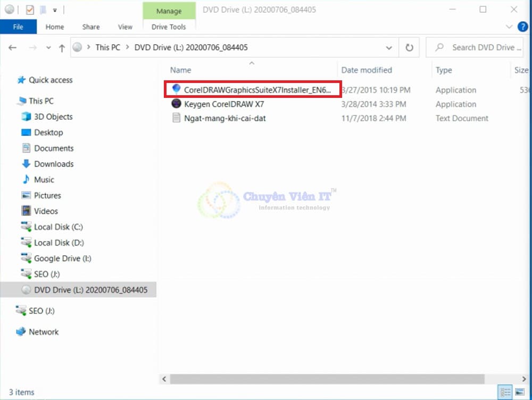This screenshot has width=532, height=400.
Task: Open the Help question mark icon
Action: (x=522, y=27)
